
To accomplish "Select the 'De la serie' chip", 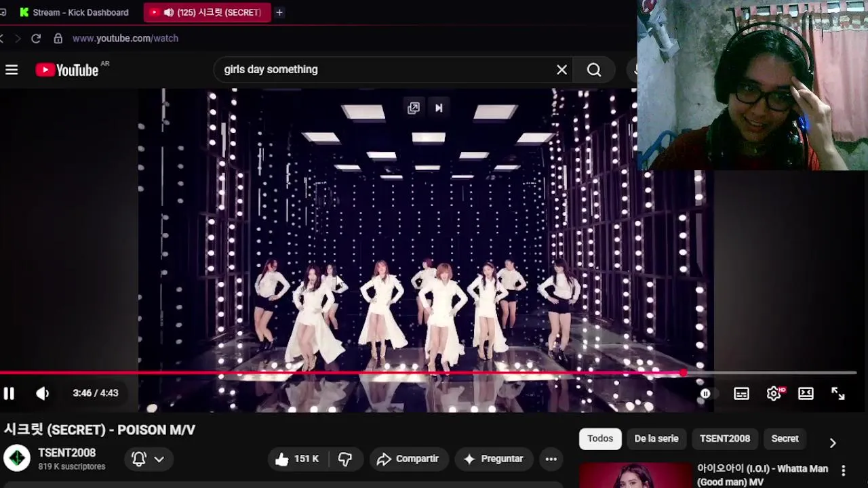I will (x=656, y=439).
